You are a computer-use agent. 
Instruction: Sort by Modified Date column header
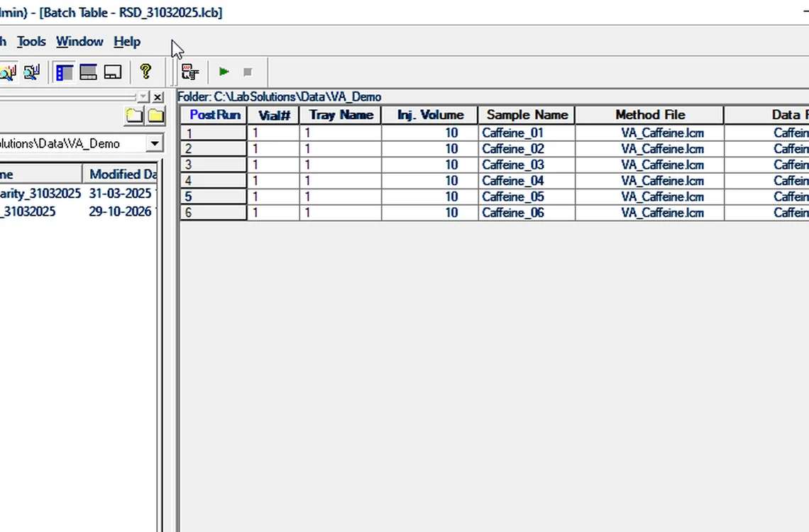(x=121, y=174)
